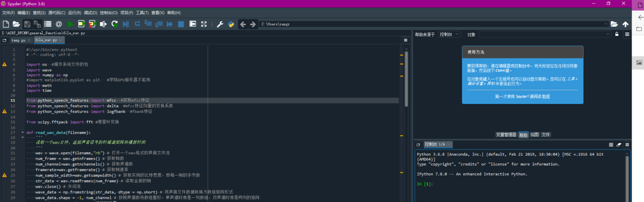Switch to 文件 pane tab
Screen dimensions: 644x202
(x=546, y=134)
